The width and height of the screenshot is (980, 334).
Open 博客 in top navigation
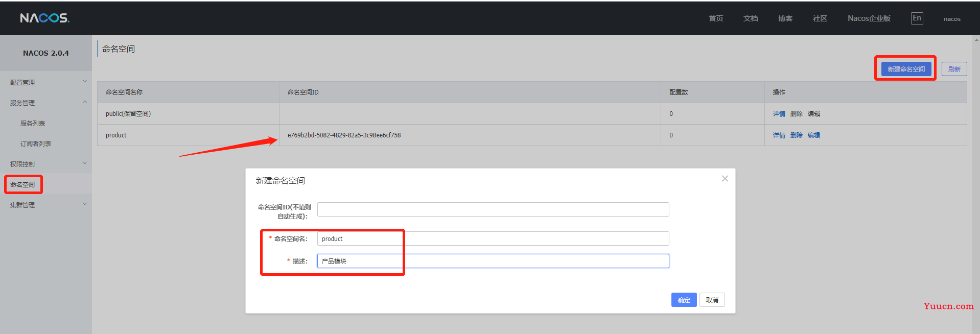click(x=785, y=18)
